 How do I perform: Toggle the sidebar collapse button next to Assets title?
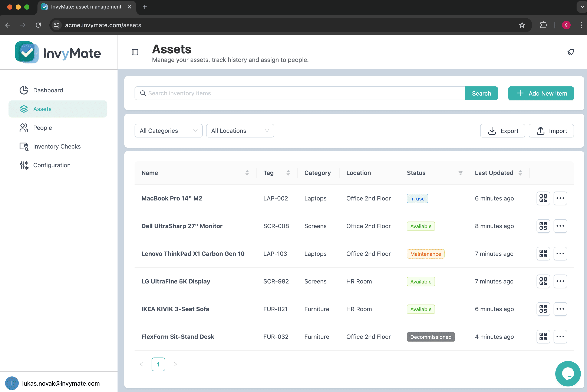pyautogui.click(x=135, y=52)
